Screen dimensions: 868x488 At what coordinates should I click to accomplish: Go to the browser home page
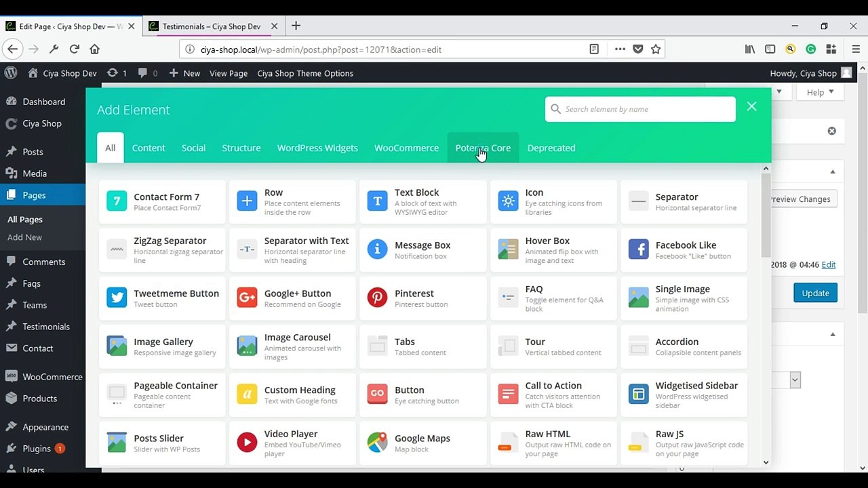[95, 49]
